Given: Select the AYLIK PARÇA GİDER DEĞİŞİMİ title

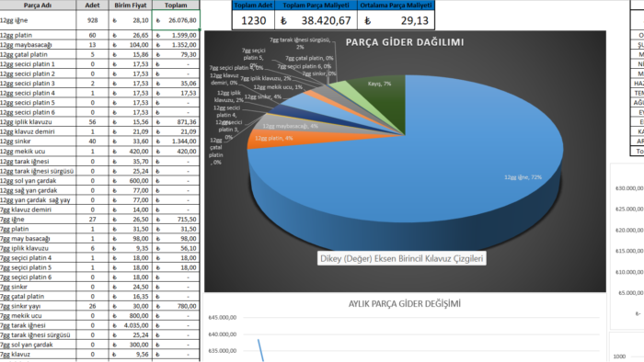Looking at the screenshot, I should 405,304.
